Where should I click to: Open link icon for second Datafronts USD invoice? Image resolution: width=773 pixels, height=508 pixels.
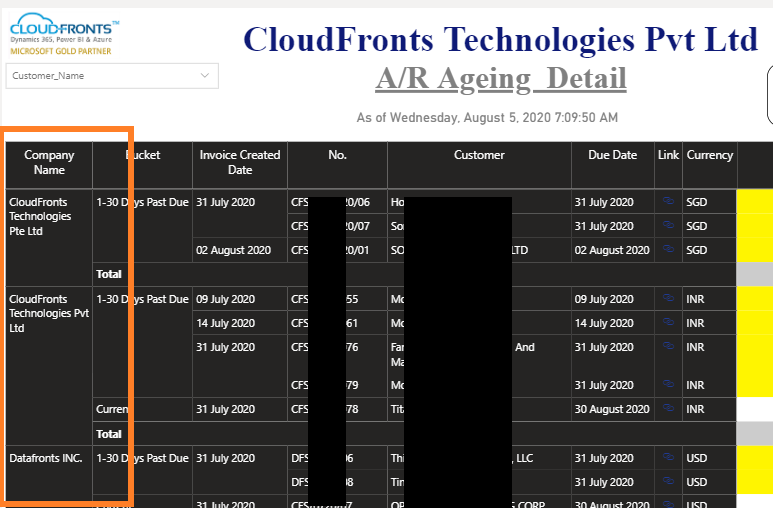[668, 481]
